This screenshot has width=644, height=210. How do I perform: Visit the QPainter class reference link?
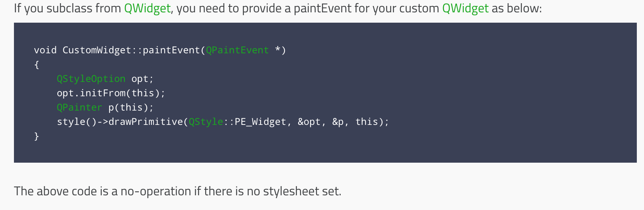[79, 107]
